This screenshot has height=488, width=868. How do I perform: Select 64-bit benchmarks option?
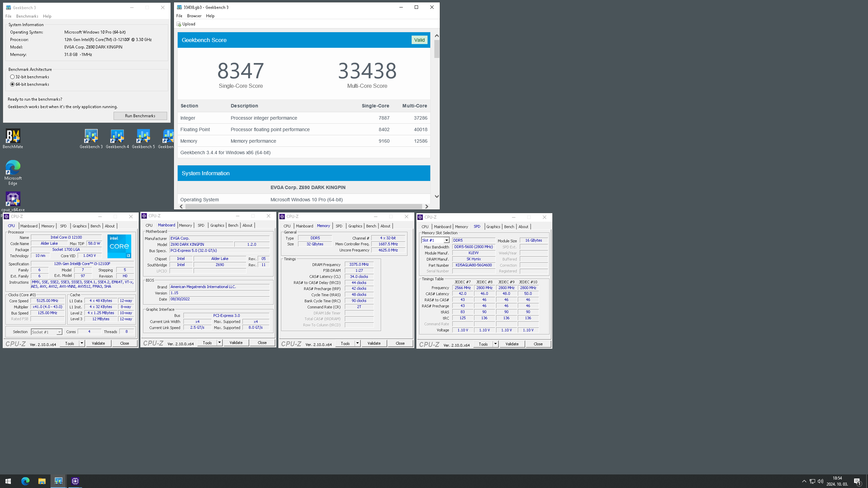tap(30, 84)
